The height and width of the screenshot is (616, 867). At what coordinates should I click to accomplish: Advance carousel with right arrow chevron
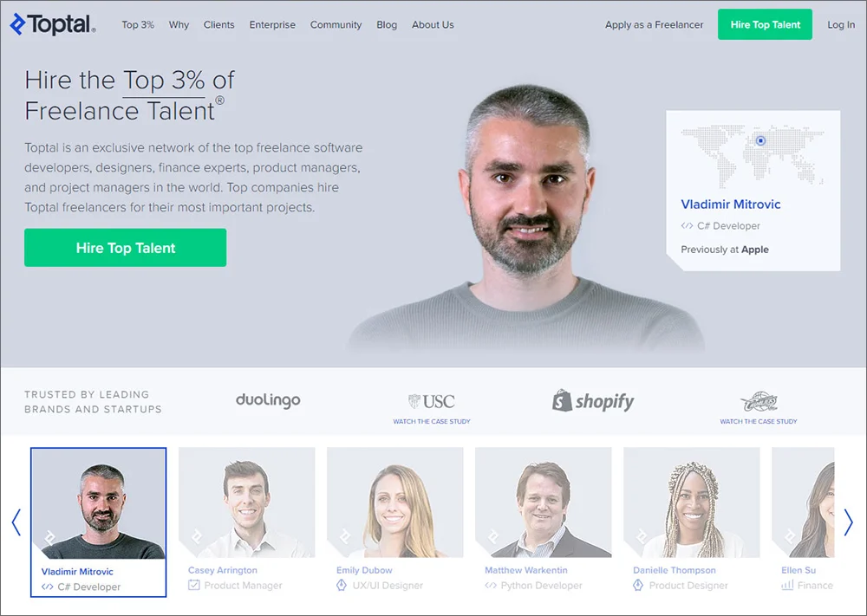point(848,522)
